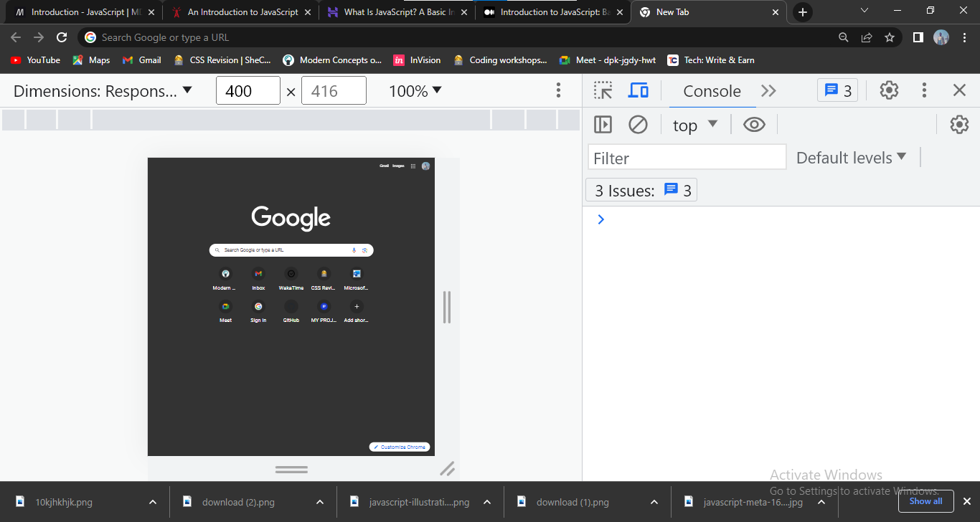Open DevTools customize three-dot menu
Screen dimensions: 980x522
tap(924, 90)
